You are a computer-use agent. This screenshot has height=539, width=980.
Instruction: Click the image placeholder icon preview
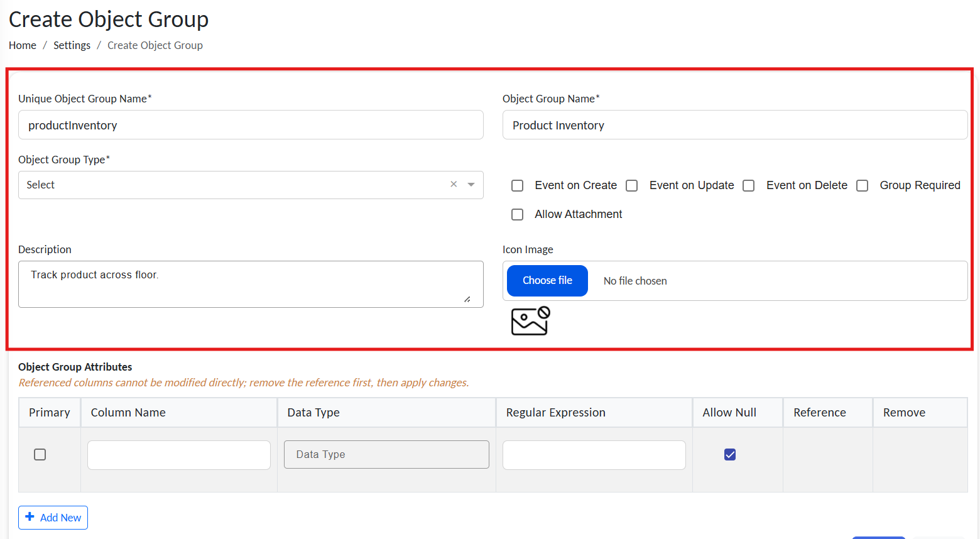[x=530, y=321]
